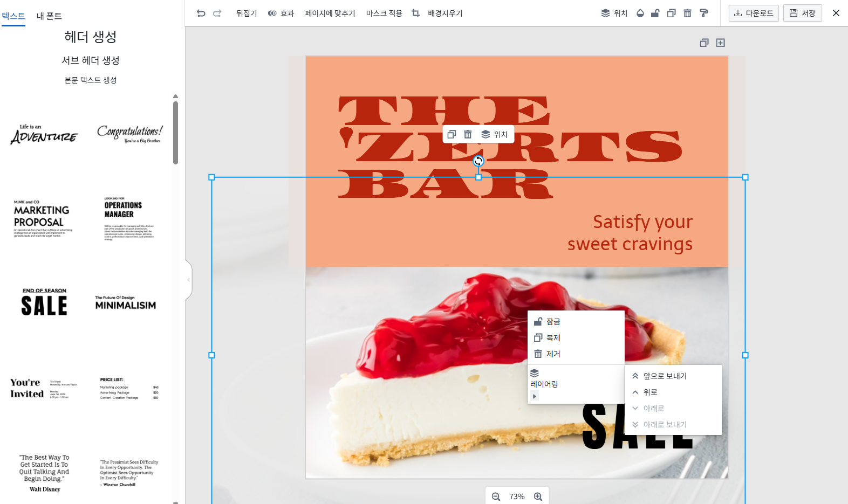This screenshot has width=848, height=504.
Task: Click the redo arrow icon
Action: point(217,13)
